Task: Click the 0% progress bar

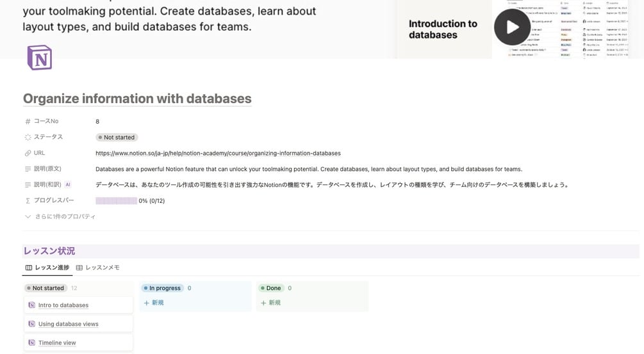Action: [117, 201]
